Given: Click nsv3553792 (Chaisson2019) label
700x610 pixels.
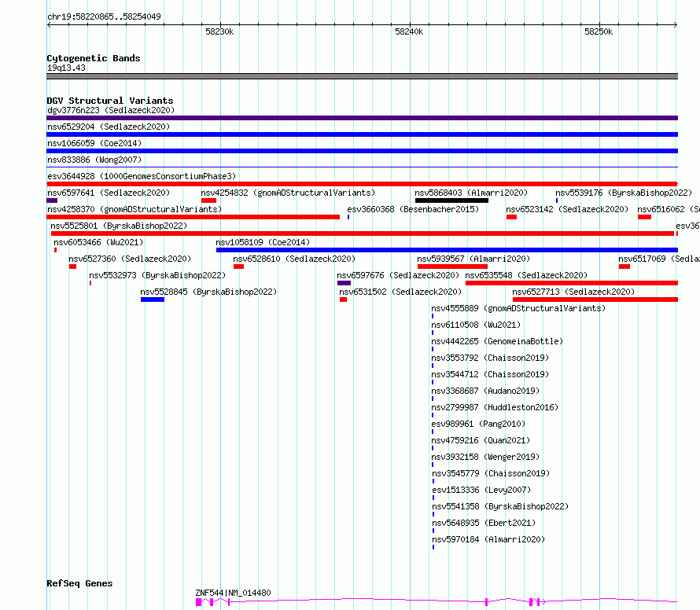Looking at the screenshot, I should pyautogui.click(x=490, y=358).
